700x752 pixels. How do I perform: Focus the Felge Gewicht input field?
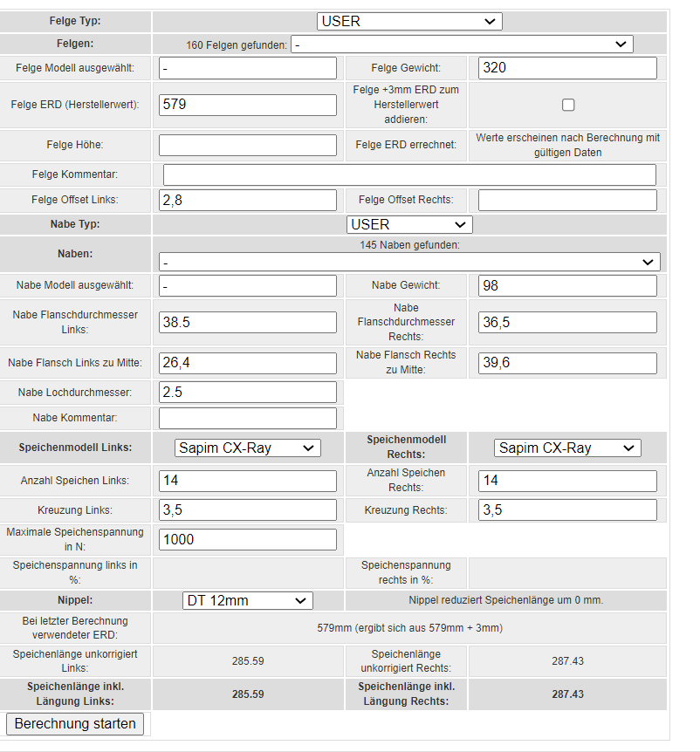click(567, 68)
